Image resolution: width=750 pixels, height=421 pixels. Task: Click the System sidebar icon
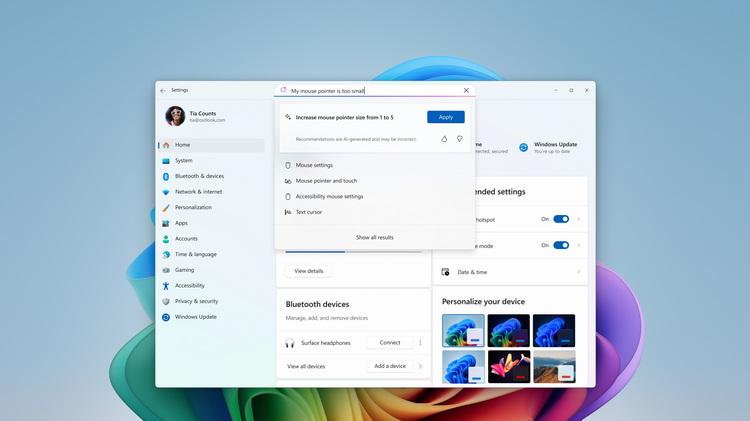tap(166, 161)
